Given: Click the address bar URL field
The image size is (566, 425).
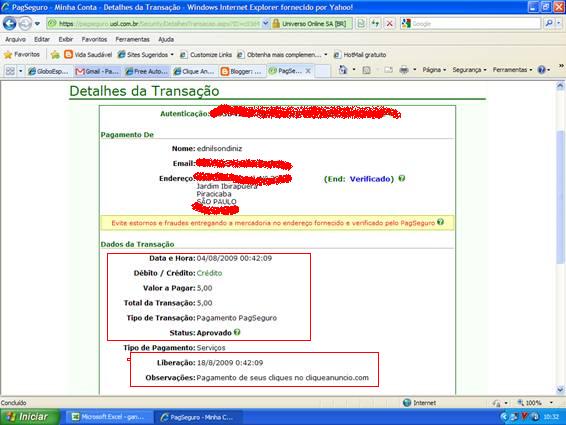Looking at the screenshot, I should (154, 24).
